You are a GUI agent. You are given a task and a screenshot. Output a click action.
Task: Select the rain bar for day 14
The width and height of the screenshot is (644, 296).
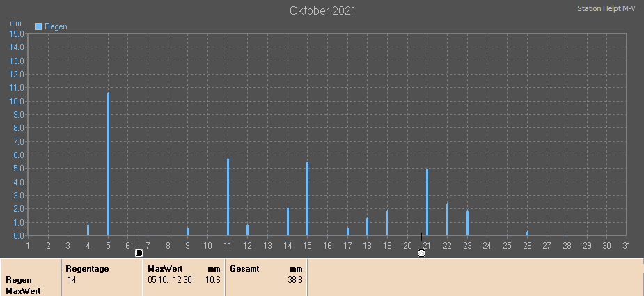[288, 221]
